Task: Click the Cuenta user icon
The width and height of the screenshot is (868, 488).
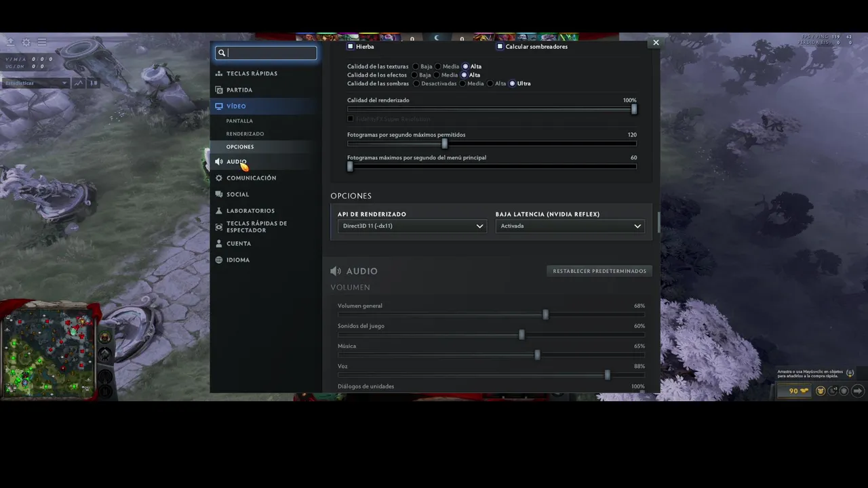Action: (219, 243)
